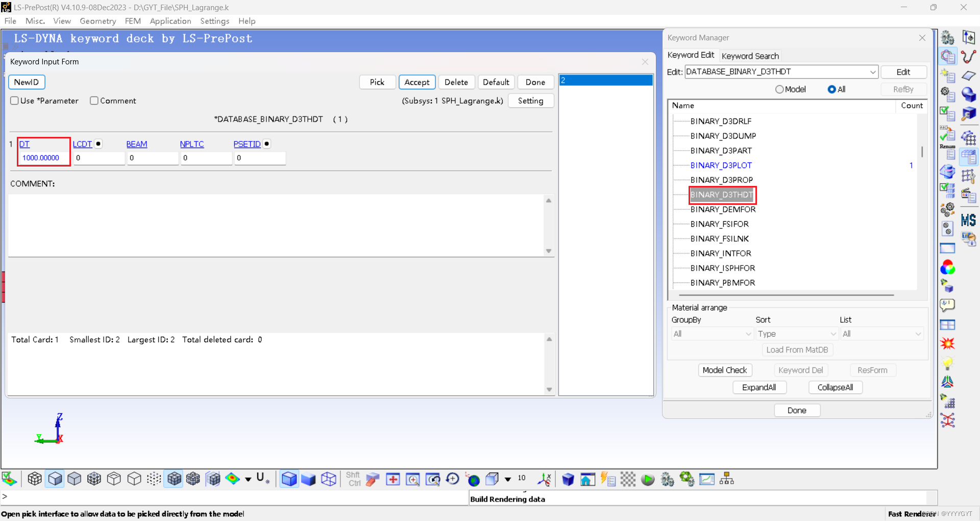This screenshot has height=521, width=980.
Task: Click the Model Check button
Action: click(x=725, y=370)
